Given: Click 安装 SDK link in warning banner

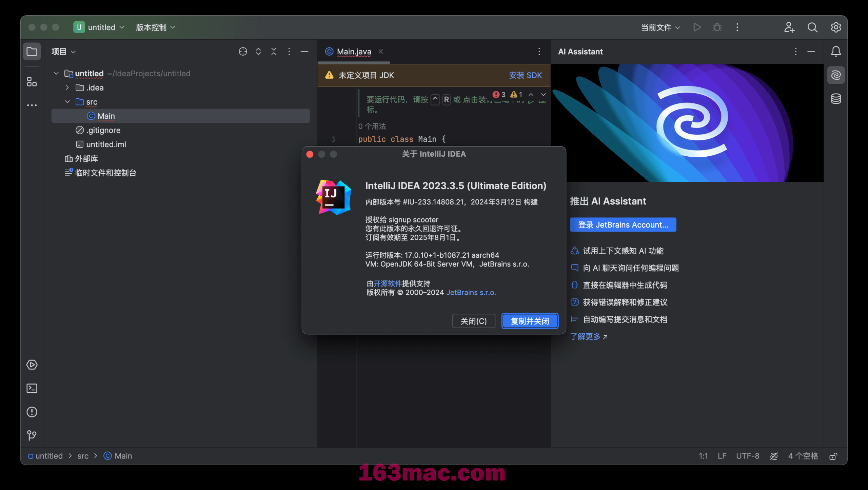Looking at the screenshot, I should pyautogui.click(x=525, y=75).
